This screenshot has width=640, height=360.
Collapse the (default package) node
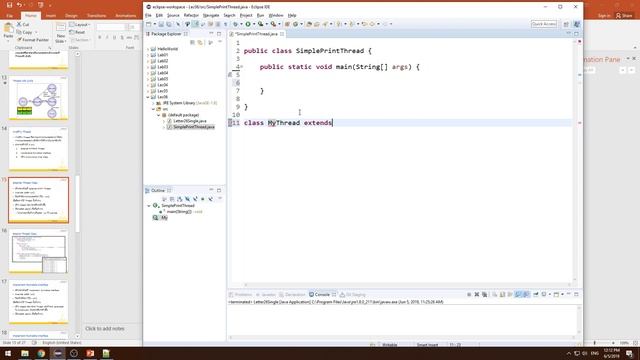point(159,115)
